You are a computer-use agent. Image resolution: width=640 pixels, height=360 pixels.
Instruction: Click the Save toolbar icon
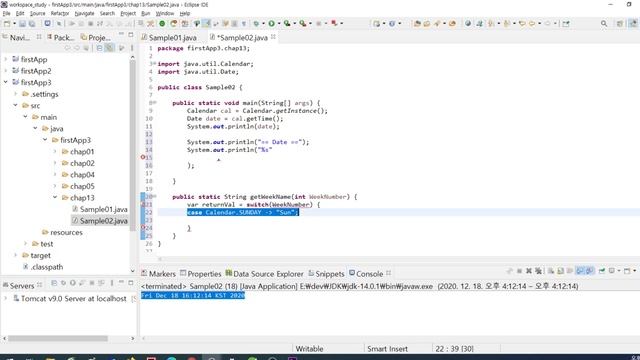[x=22, y=24]
